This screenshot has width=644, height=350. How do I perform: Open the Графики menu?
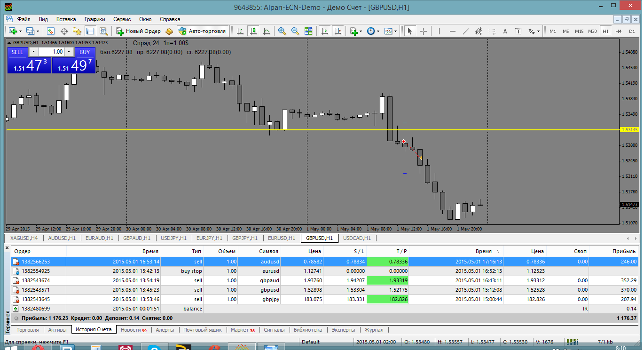(94, 19)
